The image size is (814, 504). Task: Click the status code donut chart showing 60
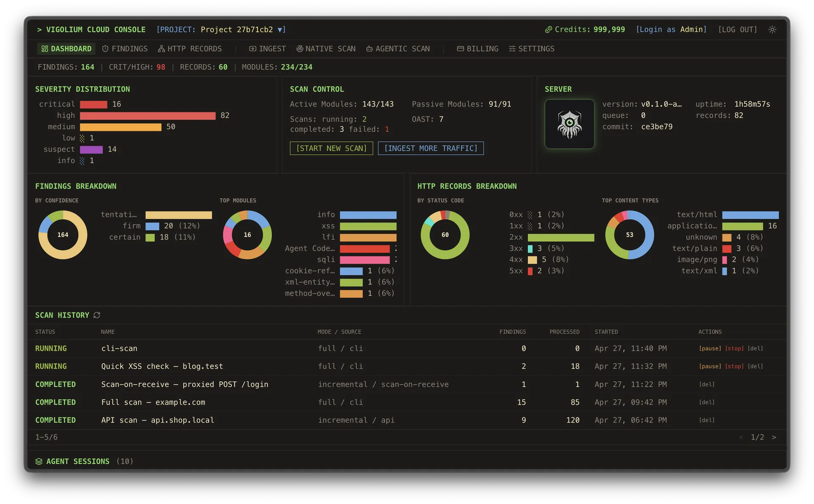pos(445,235)
